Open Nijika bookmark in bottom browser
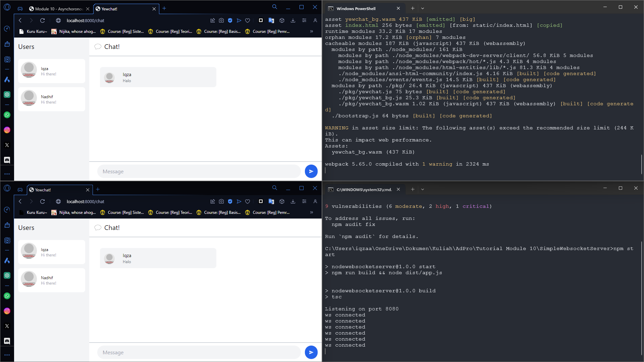This screenshot has width=644, height=362. pos(73,213)
